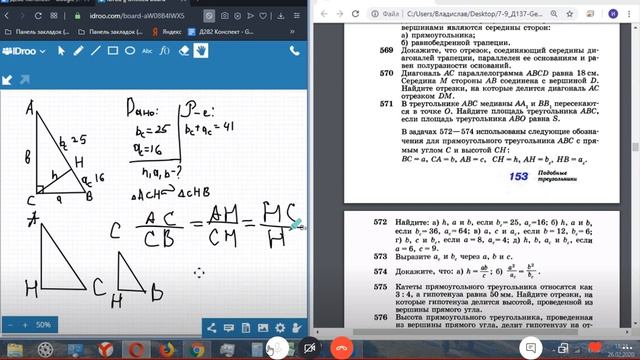Insert an image with the picture icon
Image resolution: width=640 pixels, height=360 pixels.
click(263, 328)
